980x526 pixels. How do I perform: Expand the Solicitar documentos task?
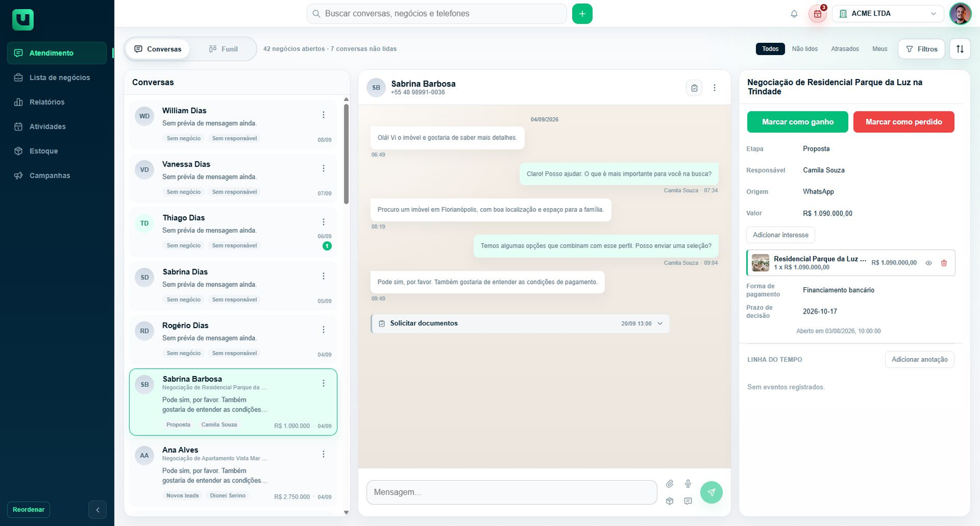click(520, 323)
